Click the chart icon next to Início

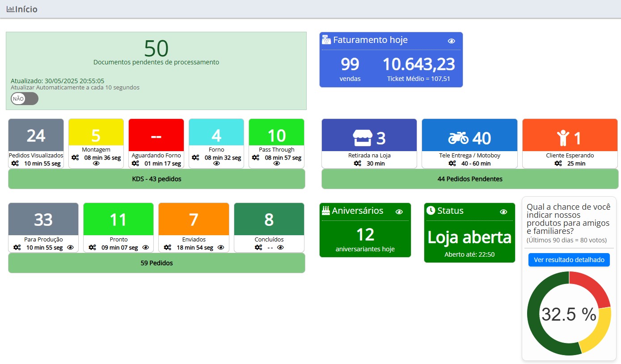(x=10, y=9)
